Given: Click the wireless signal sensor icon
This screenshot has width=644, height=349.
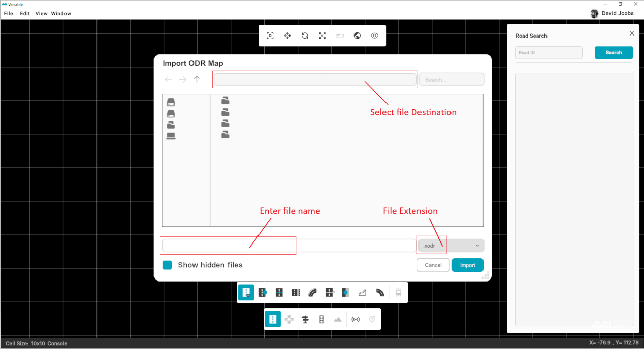Looking at the screenshot, I should 356,319.
